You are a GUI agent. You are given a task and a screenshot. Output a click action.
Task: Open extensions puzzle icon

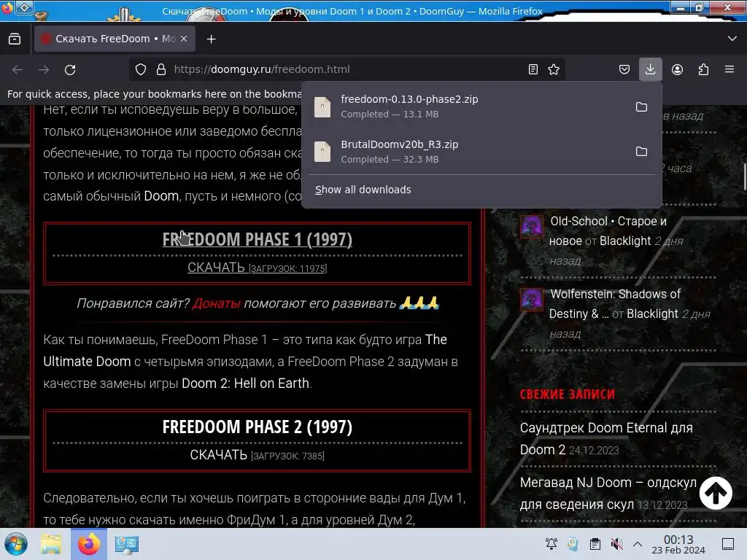(704, 69)
